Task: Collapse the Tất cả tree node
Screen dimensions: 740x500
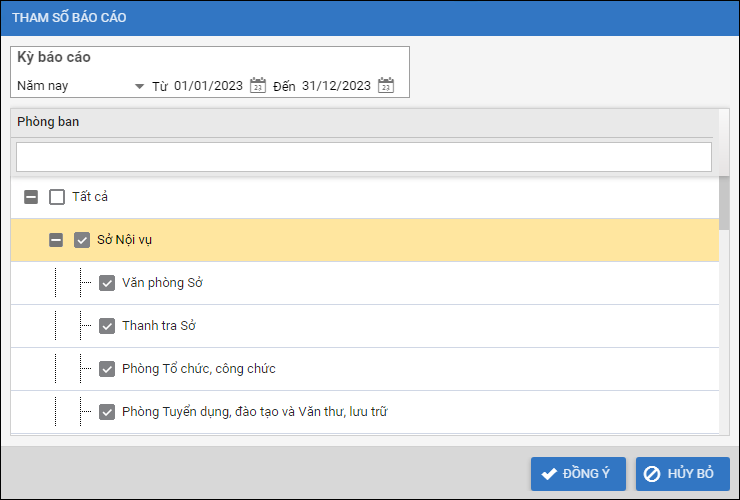Action: tap(31, 197)
